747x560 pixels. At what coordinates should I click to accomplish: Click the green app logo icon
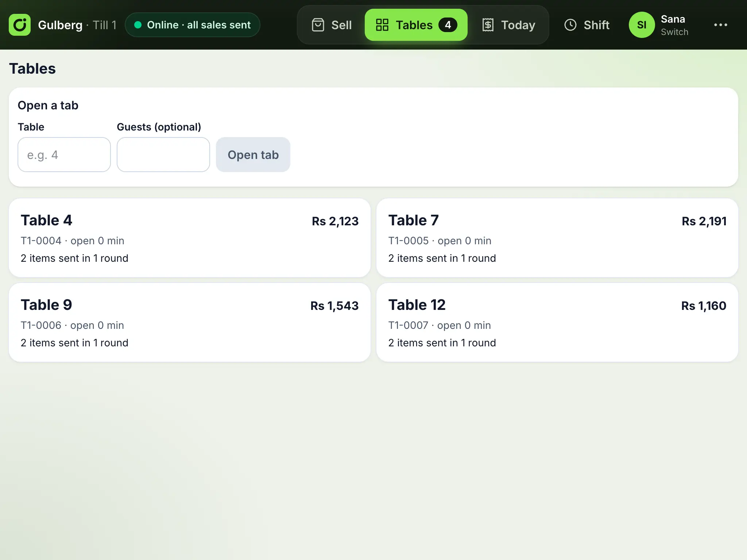(x=20, y=25)
